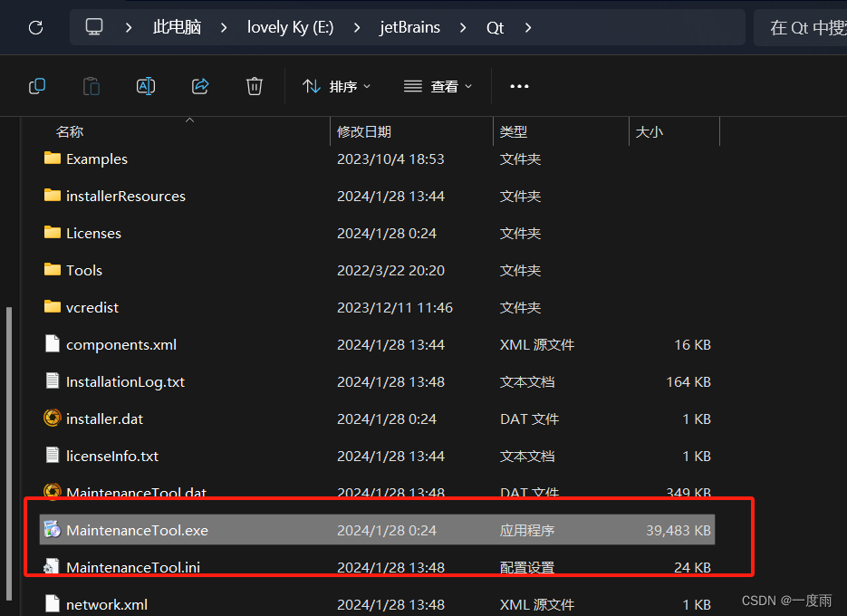Click the MaintenanceTool.ini file name
Viewport: 847px width, 616px height.
point(133,567)
